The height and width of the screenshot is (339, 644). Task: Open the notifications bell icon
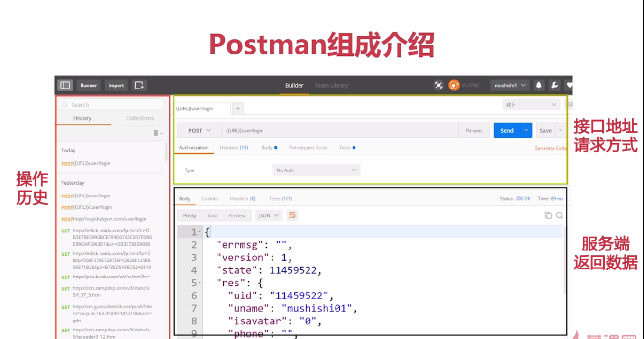(539, 85)
